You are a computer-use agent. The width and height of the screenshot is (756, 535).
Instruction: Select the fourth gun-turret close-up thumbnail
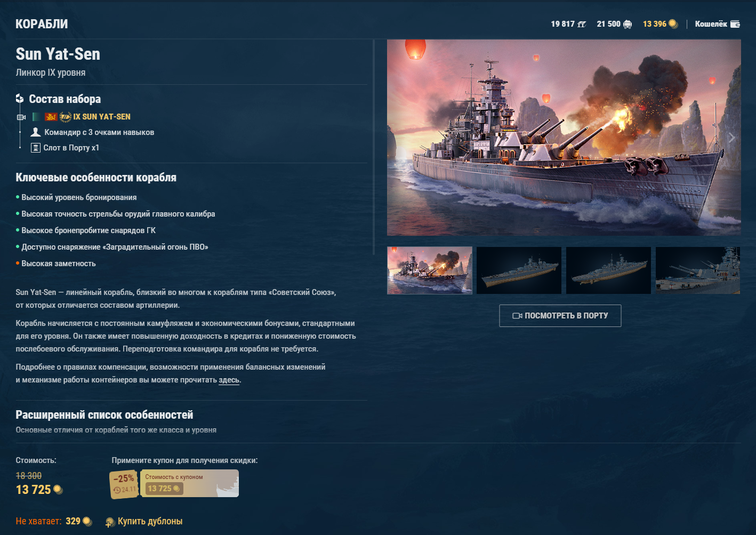point(698,270)
